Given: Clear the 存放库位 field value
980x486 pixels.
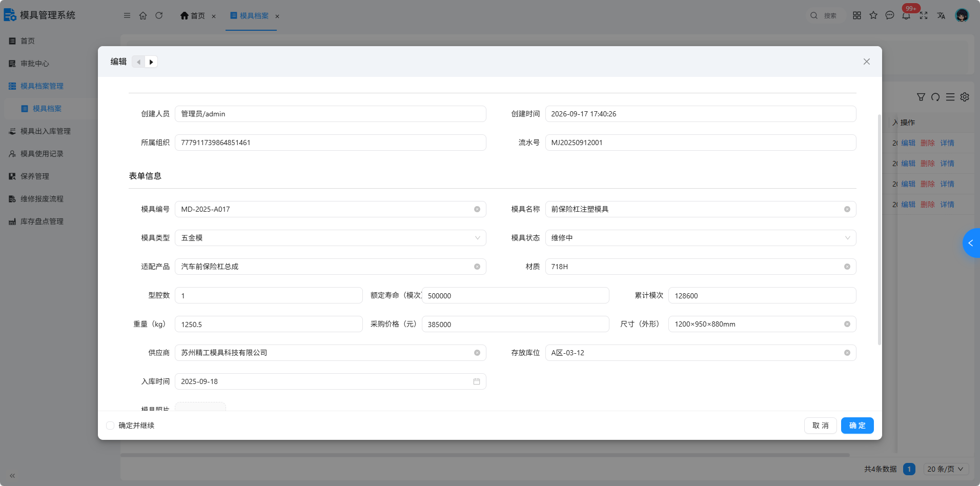Looking at the screenshot, I should pos(847,353).
